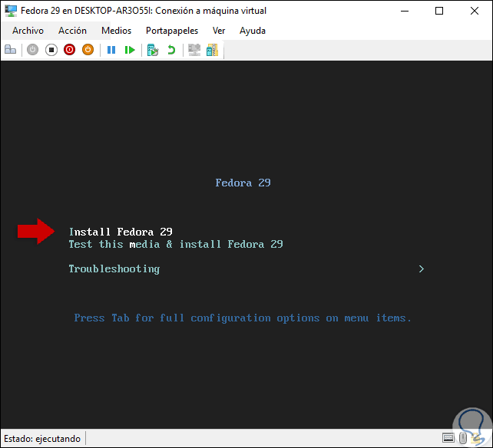Shut down the VM with red button
493x448 pixels.
point(69,50)
